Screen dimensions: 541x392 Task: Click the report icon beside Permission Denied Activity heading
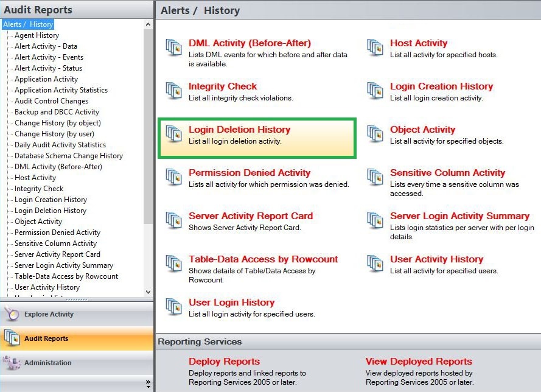[173, 177]
